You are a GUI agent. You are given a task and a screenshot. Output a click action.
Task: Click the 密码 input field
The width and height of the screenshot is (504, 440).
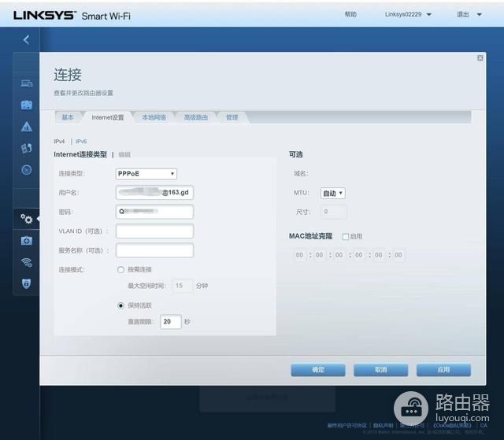[x=154, y=212]
